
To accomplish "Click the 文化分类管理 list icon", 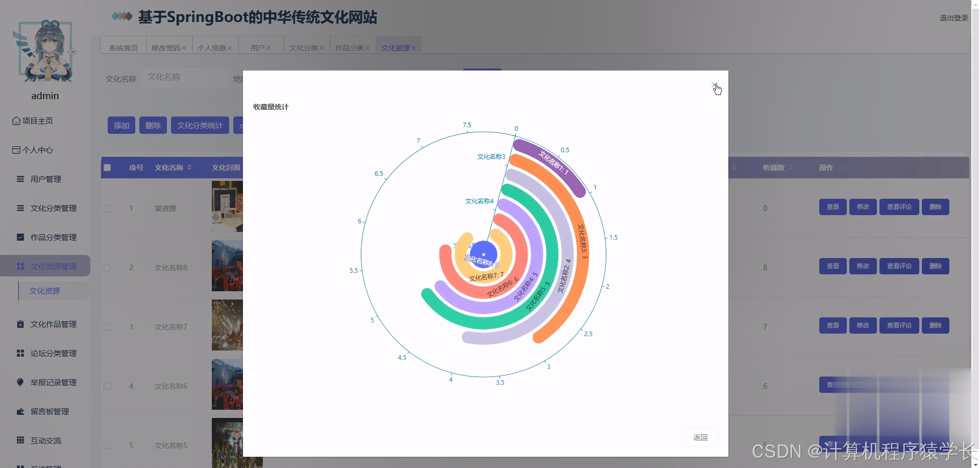I will (x=20, y=208).
